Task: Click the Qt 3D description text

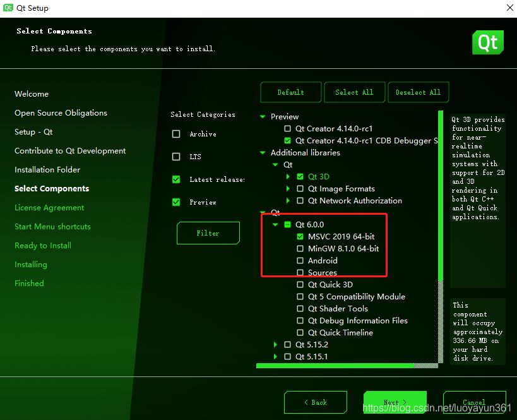Action: (478, 168)
